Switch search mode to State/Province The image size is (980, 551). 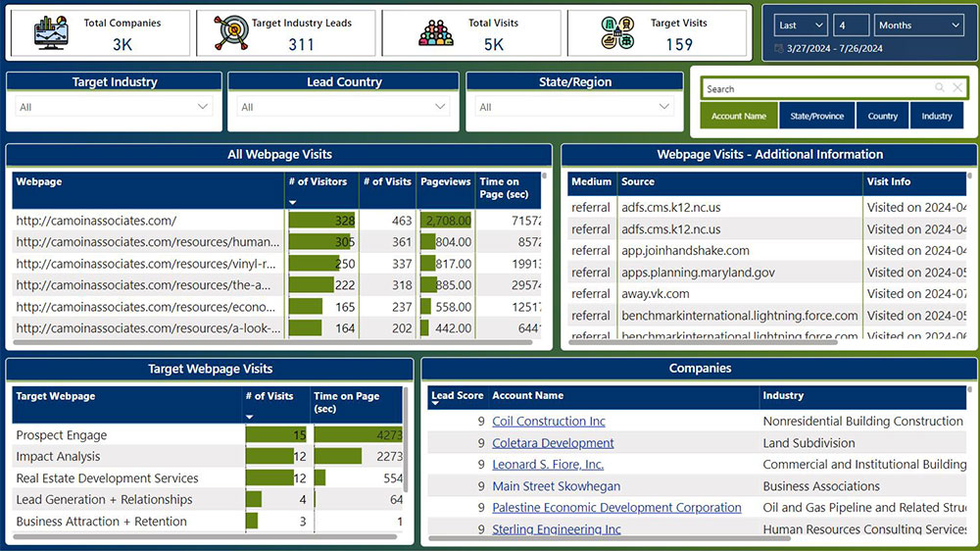tap(816, 116)
